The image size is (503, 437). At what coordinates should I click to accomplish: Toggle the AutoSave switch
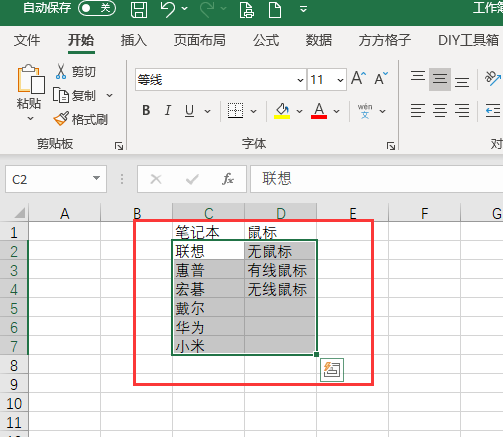(x=97, y=8)
